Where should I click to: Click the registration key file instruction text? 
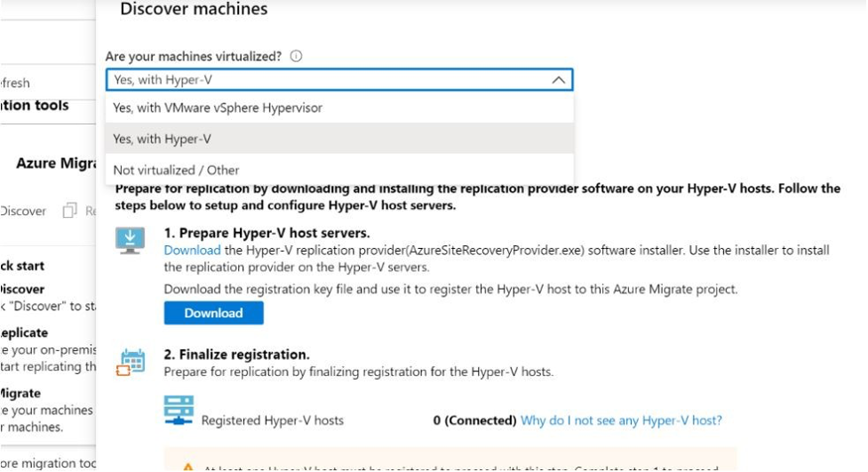tap(450, 289)
